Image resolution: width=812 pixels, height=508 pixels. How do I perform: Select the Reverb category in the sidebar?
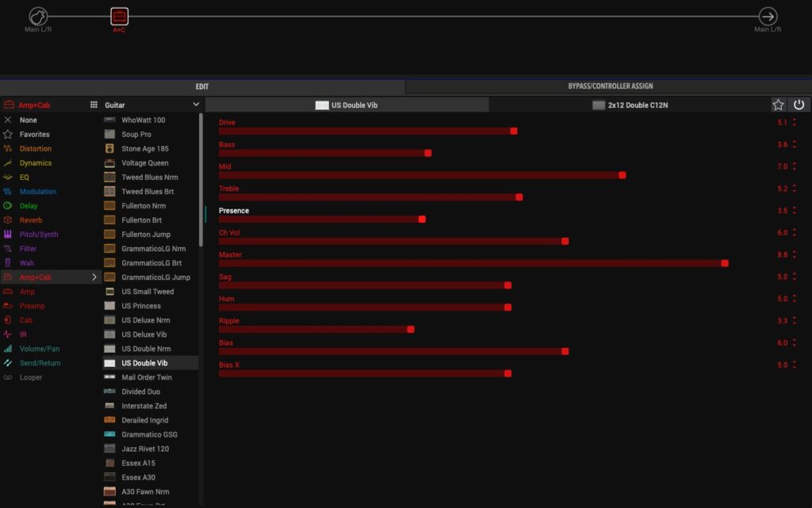31,220
